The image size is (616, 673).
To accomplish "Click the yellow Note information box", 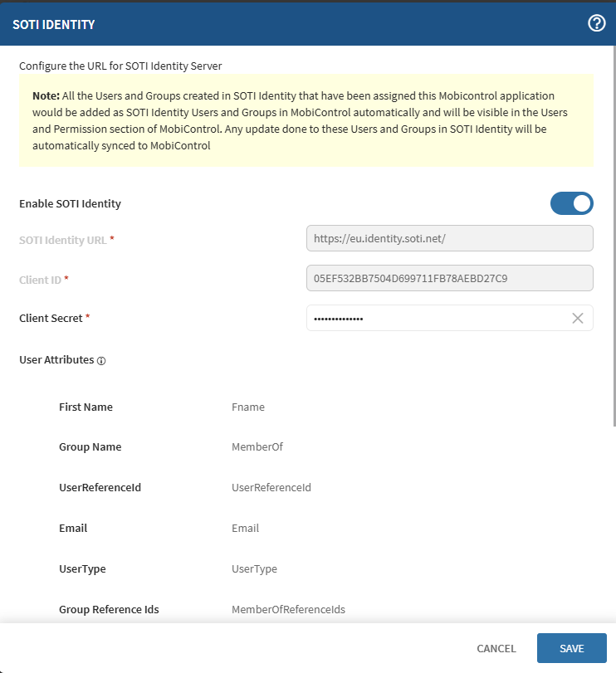I will coord(306,120).
